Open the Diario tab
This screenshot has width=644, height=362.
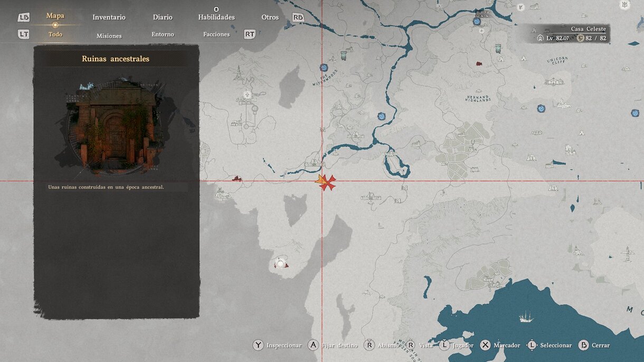pyautogui.click(x=163, y=17)
